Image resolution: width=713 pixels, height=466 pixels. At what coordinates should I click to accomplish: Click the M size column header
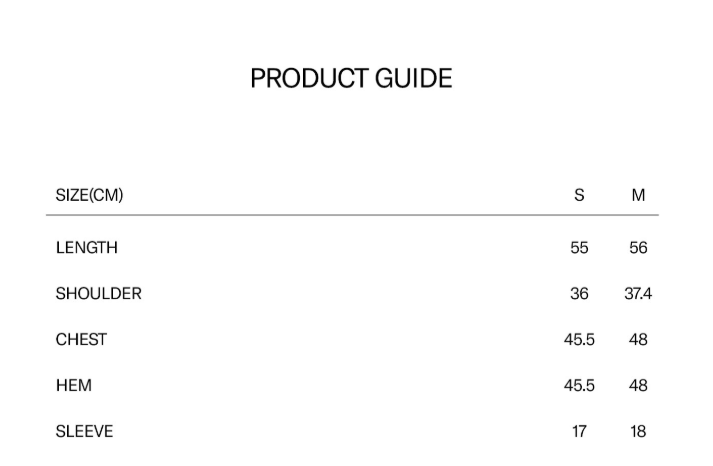click(638, 195)
